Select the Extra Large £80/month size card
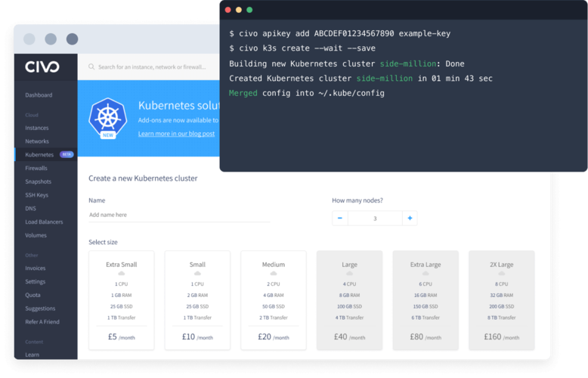Image resolution: width=588 pixels, height=378 pixels. 426,300
